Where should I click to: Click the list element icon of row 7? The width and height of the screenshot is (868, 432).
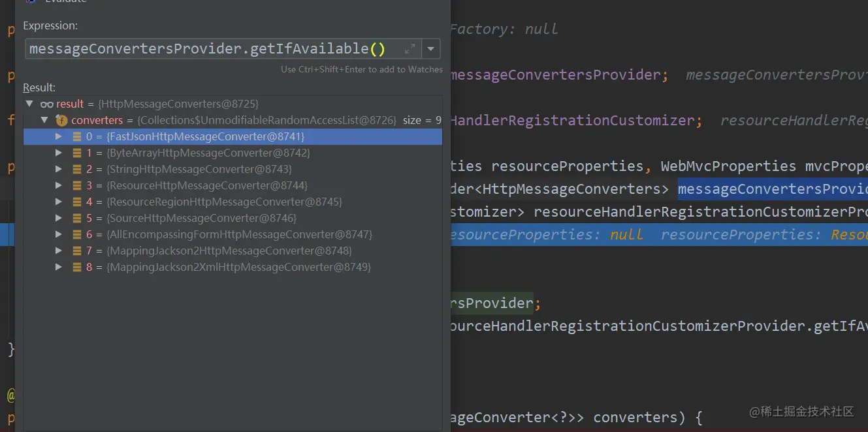(77, 251)
